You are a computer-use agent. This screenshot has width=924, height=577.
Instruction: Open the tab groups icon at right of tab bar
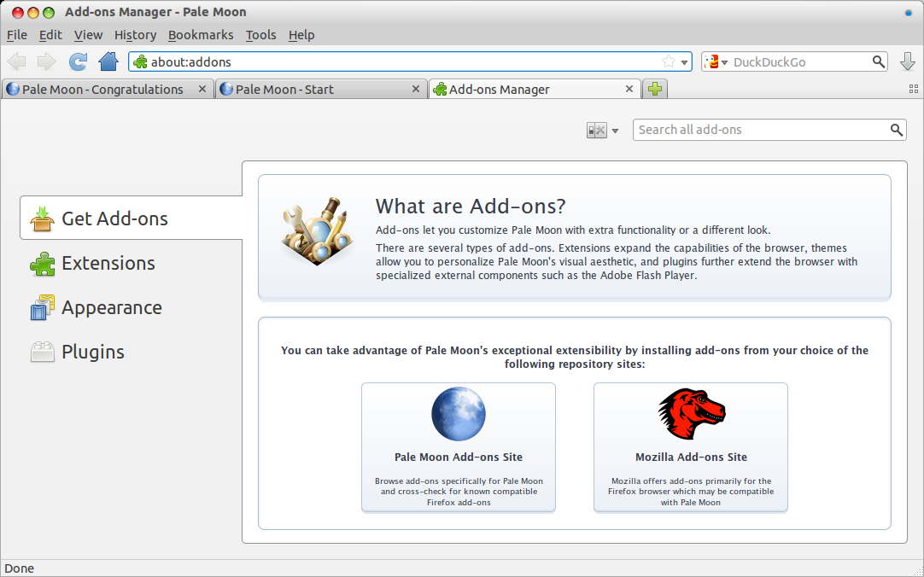(914, 89)
